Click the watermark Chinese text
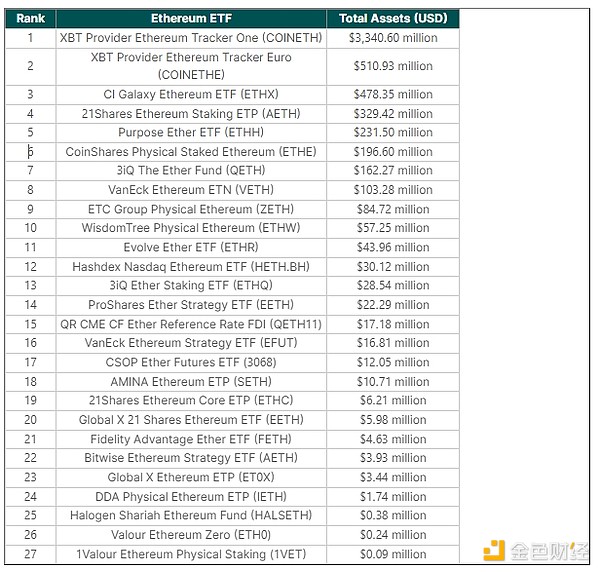This screenshot has width=600, height=572. [549, 551]
